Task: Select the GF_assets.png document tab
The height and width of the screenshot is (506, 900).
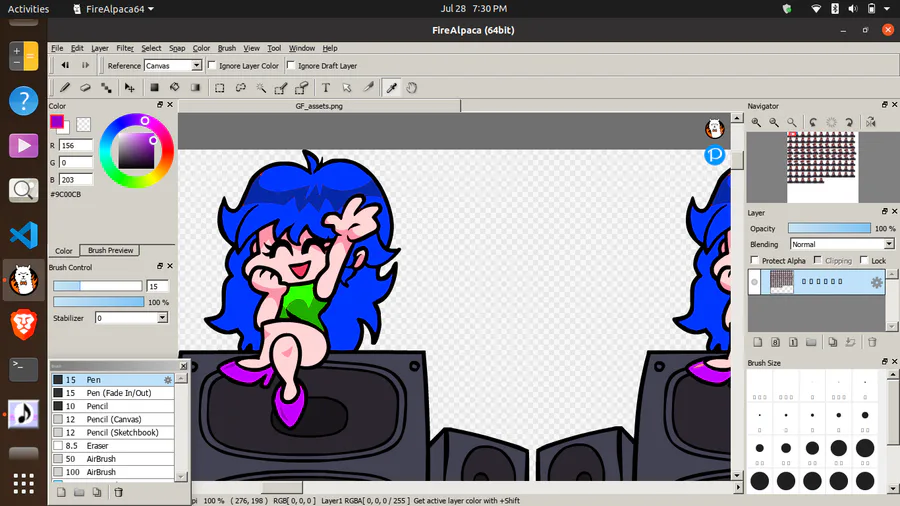Action: pos(319,106)
